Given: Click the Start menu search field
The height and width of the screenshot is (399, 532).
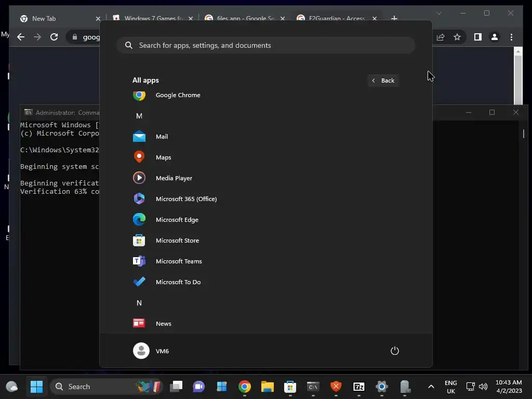Looking at the screenshot, I should click(265, 46).
